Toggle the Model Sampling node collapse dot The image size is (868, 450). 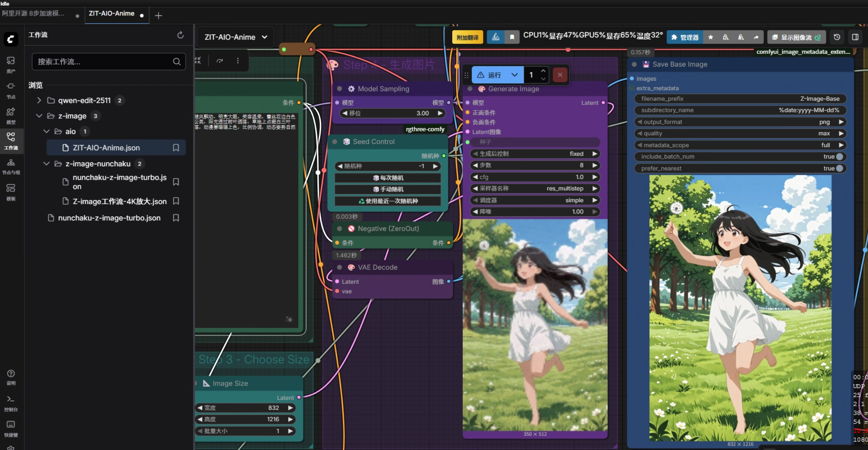point(340,89)
